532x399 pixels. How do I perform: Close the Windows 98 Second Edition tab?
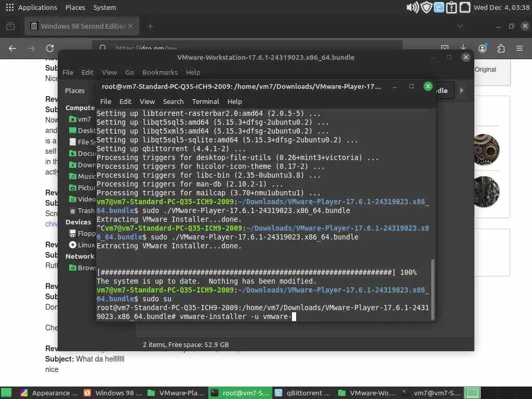coord(130,26)
